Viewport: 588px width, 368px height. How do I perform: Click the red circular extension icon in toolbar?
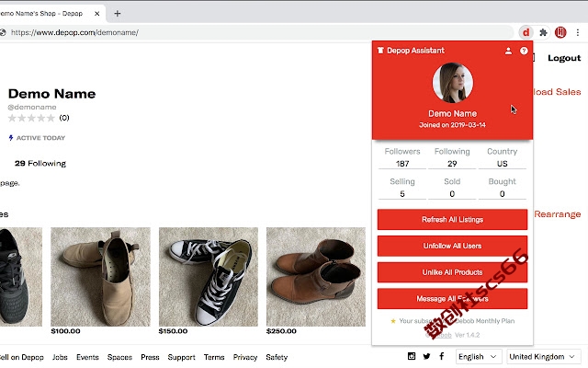(x=560, y=33)
